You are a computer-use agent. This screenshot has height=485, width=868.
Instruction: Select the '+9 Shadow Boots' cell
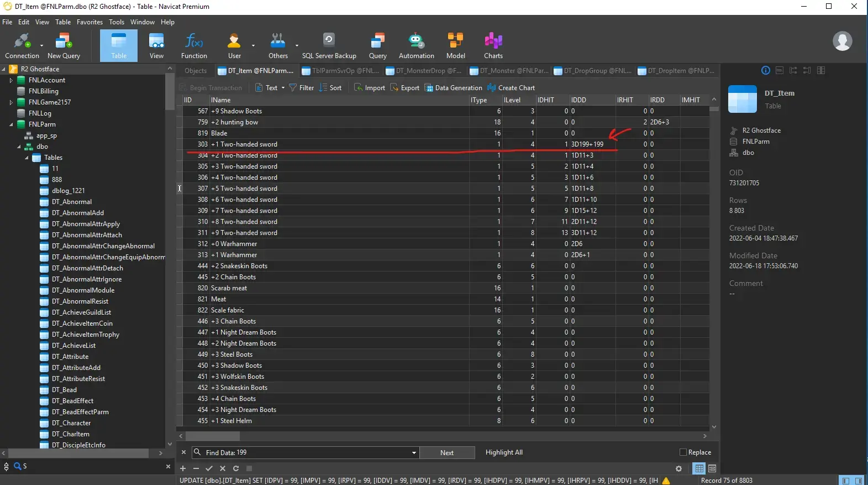[x=339, y=111]
